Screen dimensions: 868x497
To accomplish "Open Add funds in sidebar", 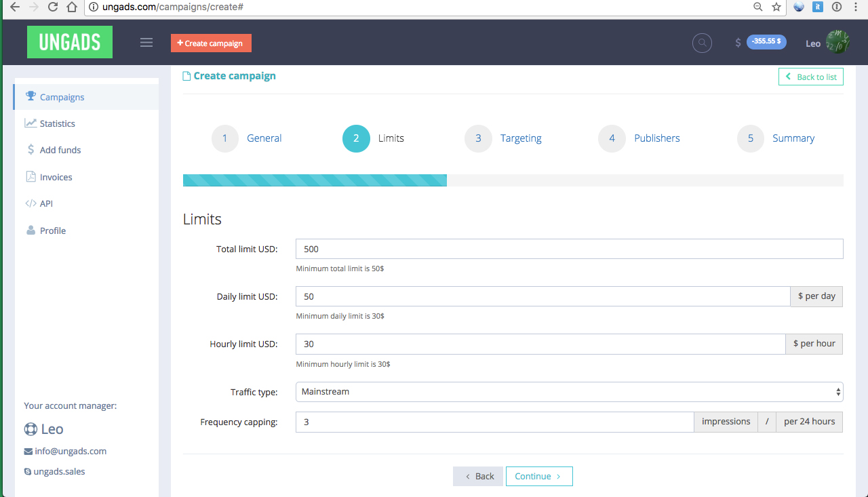I will coord(86,150).
